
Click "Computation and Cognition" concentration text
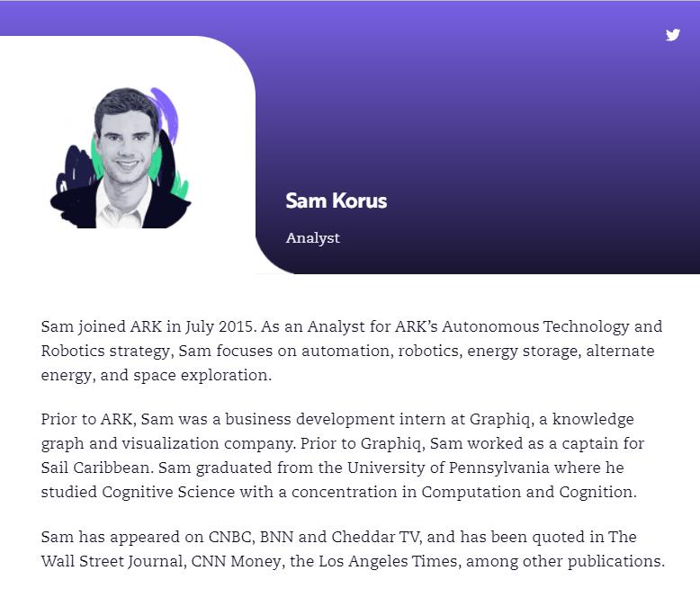[527, 492]
